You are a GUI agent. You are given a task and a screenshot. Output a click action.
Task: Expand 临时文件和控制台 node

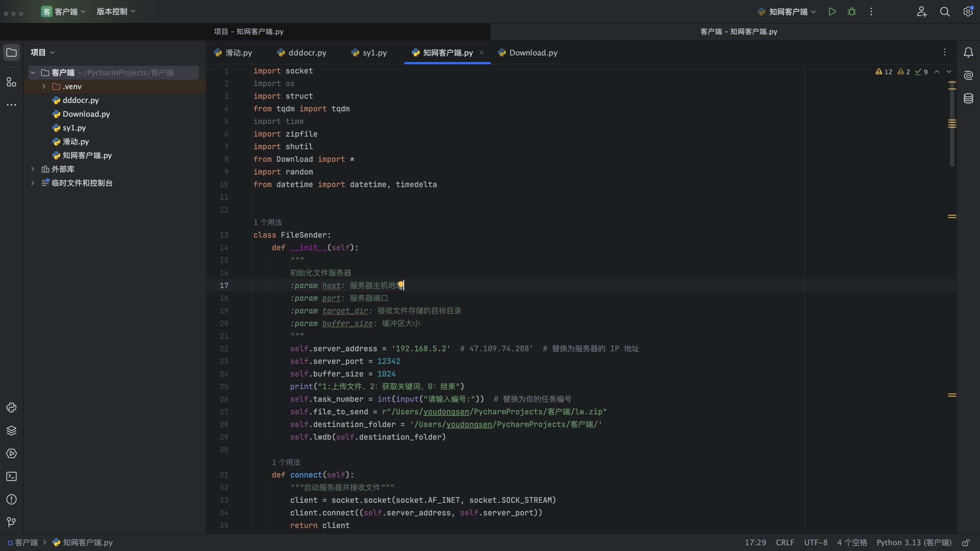coord(33,183)
